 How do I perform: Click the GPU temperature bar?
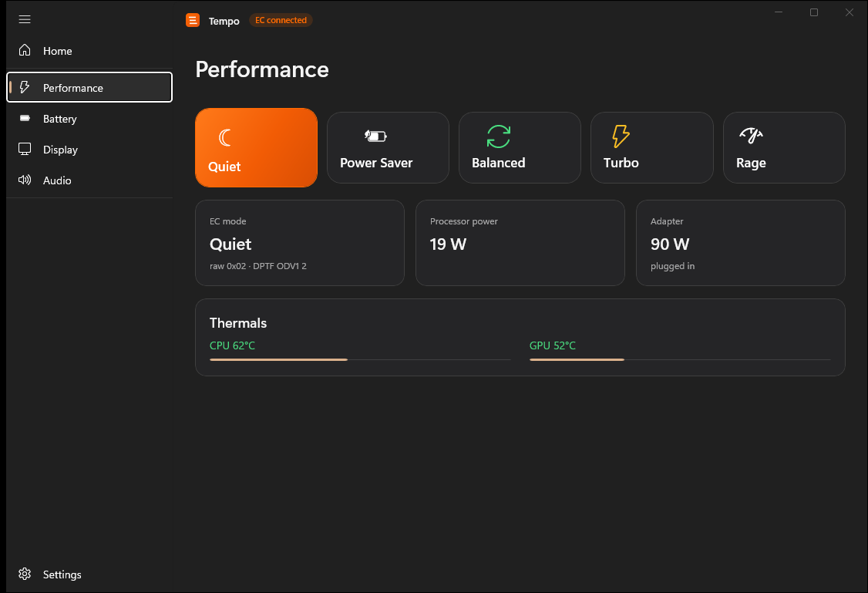click(x=681, y=360)
